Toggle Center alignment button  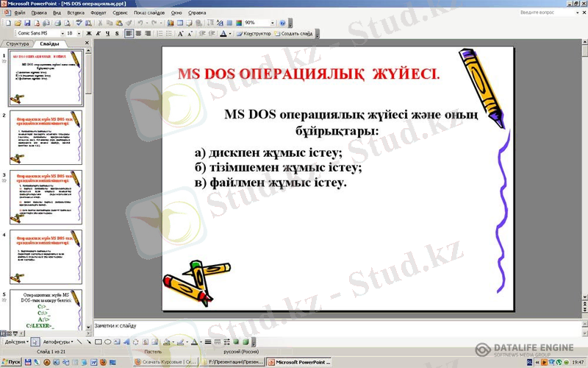[x=138, y=33]
